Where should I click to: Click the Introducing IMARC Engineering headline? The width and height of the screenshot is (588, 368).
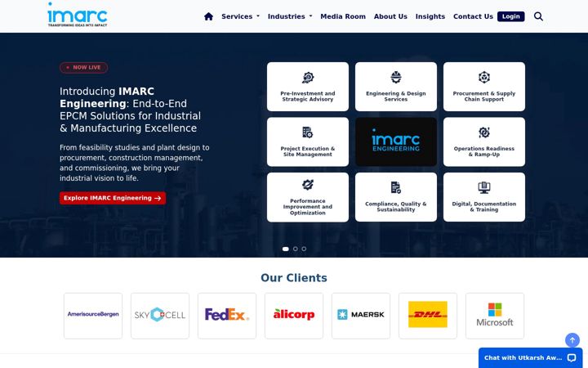tap(130, 110)
